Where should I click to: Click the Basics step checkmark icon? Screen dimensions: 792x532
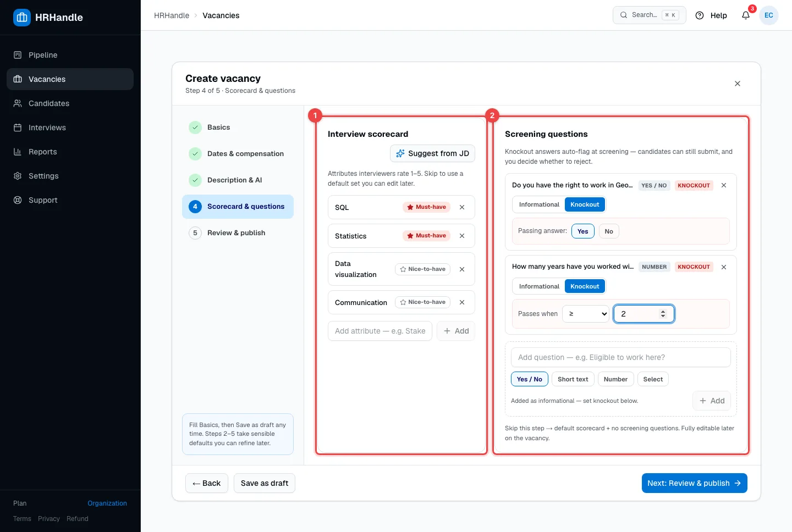click(x=195, y=128)
